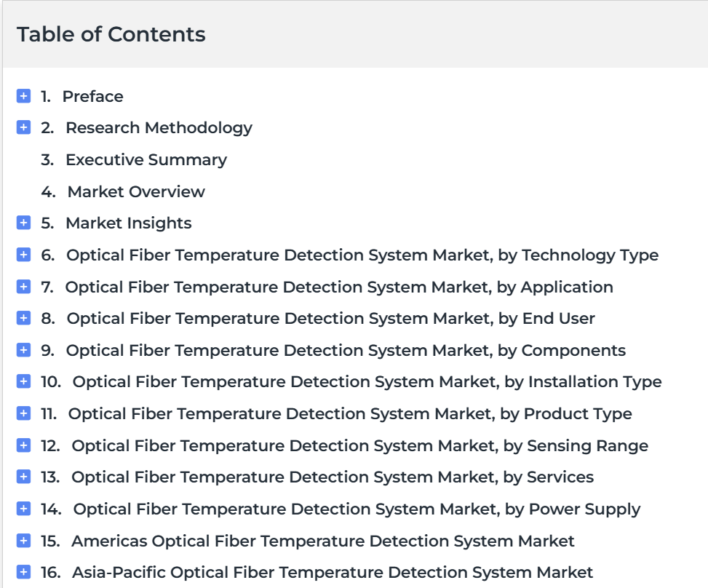Viewport: 708px width, 588px height.
Task: Expand the by Product Type plus icon
Action: 23,413
